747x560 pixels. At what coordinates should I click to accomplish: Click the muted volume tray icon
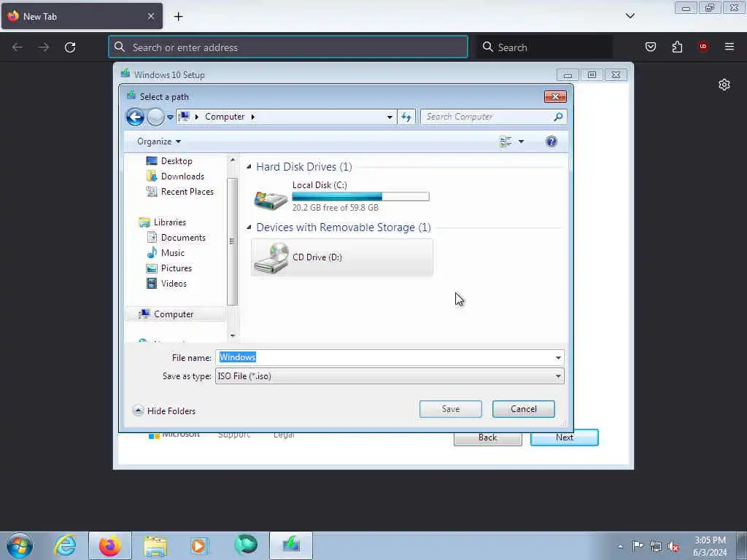[x=673, y=546]
